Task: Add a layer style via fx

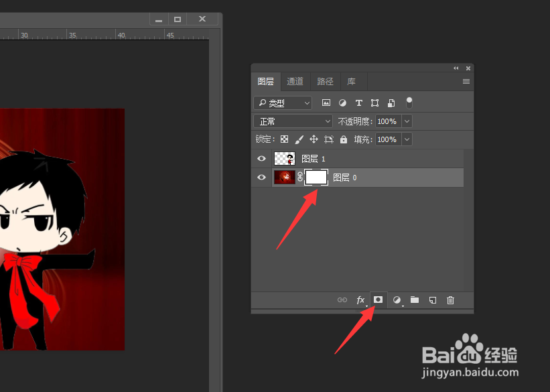Action: tap(360, 300)
